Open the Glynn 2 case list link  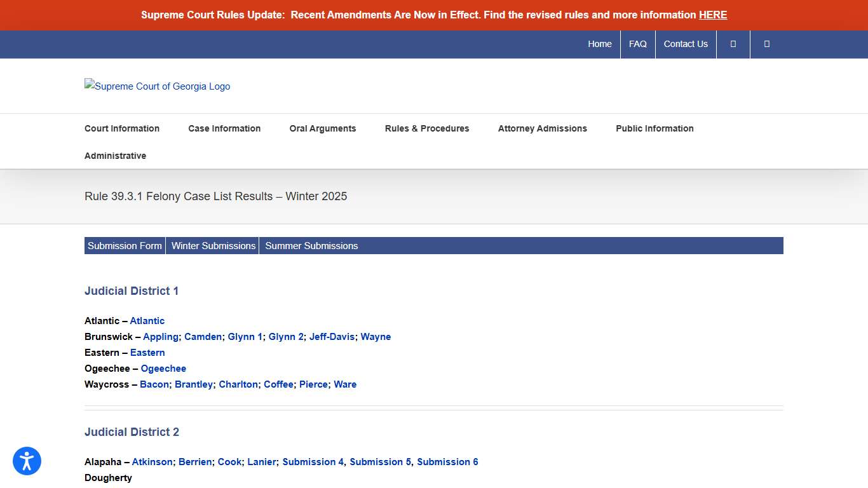pos(286,337)
